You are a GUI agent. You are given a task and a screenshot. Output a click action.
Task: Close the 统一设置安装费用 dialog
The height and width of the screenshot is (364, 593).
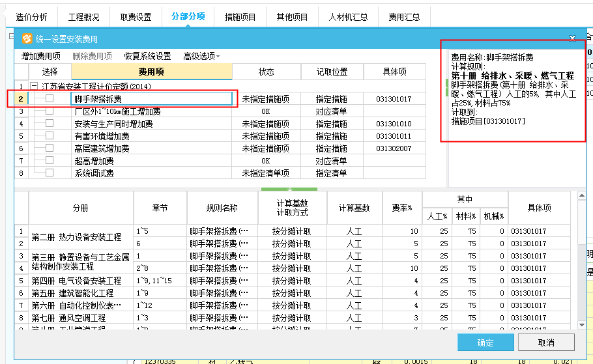click(x=572, y=39)
